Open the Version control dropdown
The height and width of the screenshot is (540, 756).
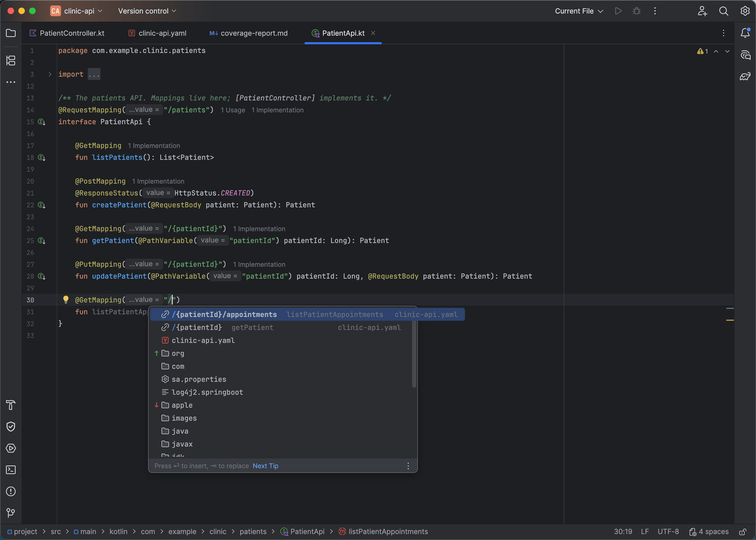(147, 11)
